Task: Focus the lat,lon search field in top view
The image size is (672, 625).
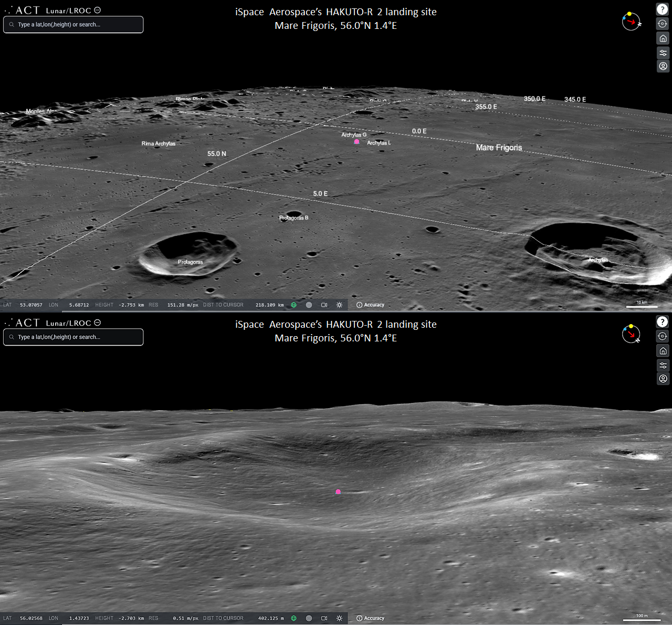Action: (x=73, y=25)
